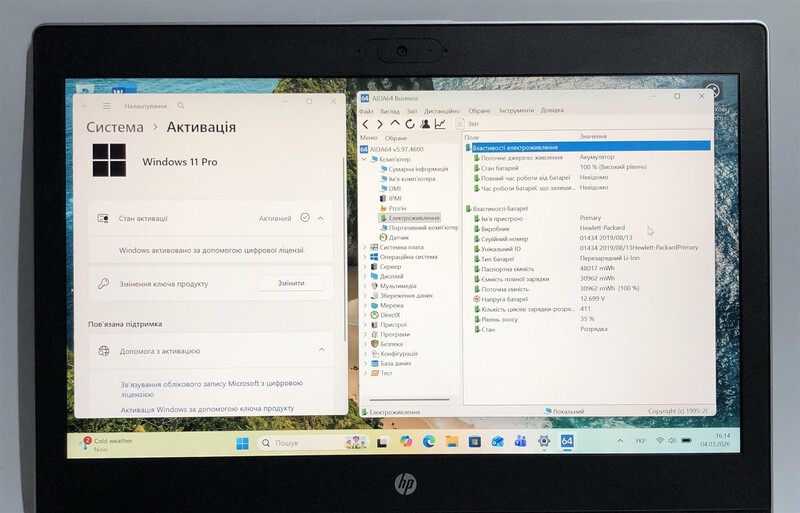Select Портативний комп'ютер in tree

point(419,228)
